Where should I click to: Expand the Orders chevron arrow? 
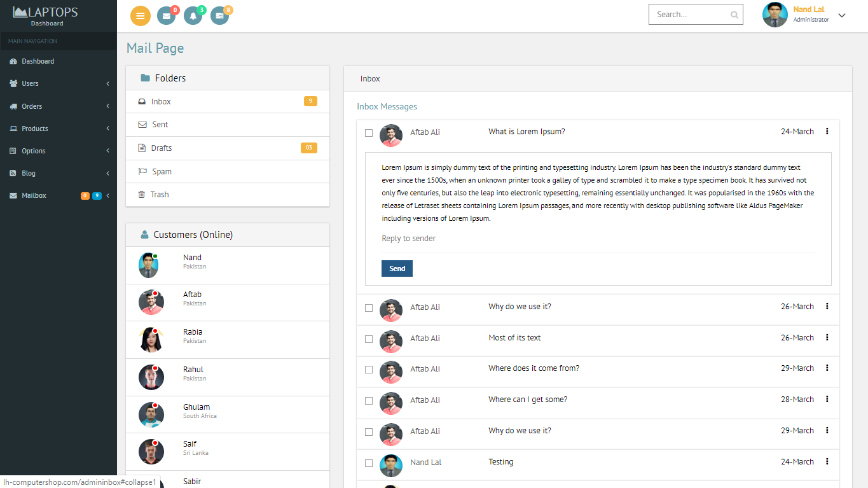pos(107,106)
